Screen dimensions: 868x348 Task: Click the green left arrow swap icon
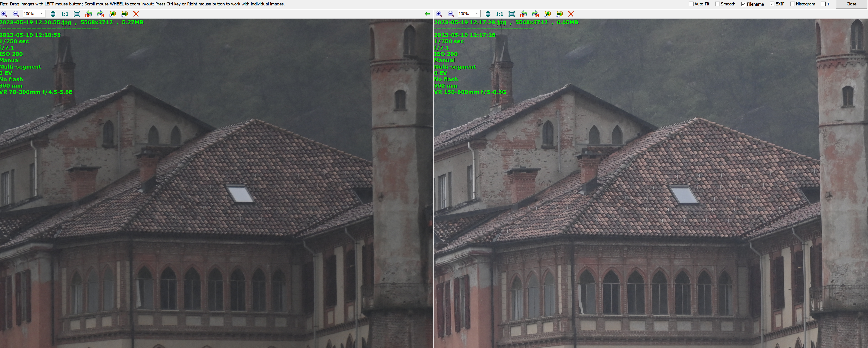(427, 14)
